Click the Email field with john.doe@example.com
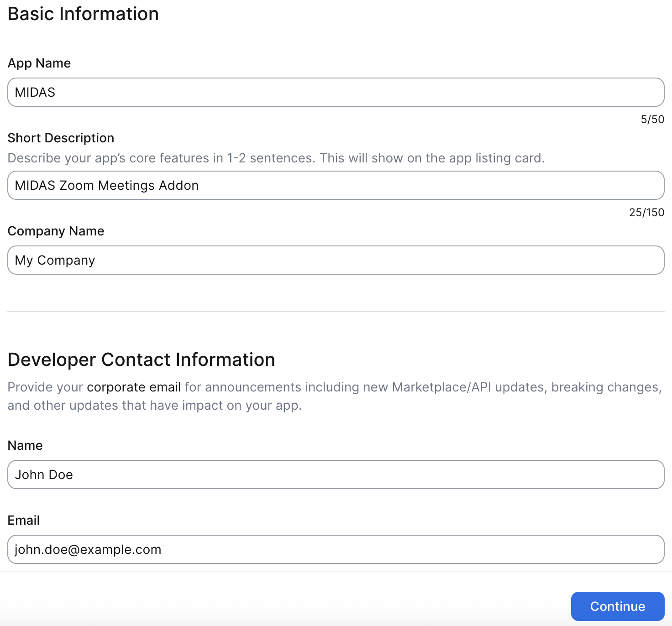 (x=336, y=549)
